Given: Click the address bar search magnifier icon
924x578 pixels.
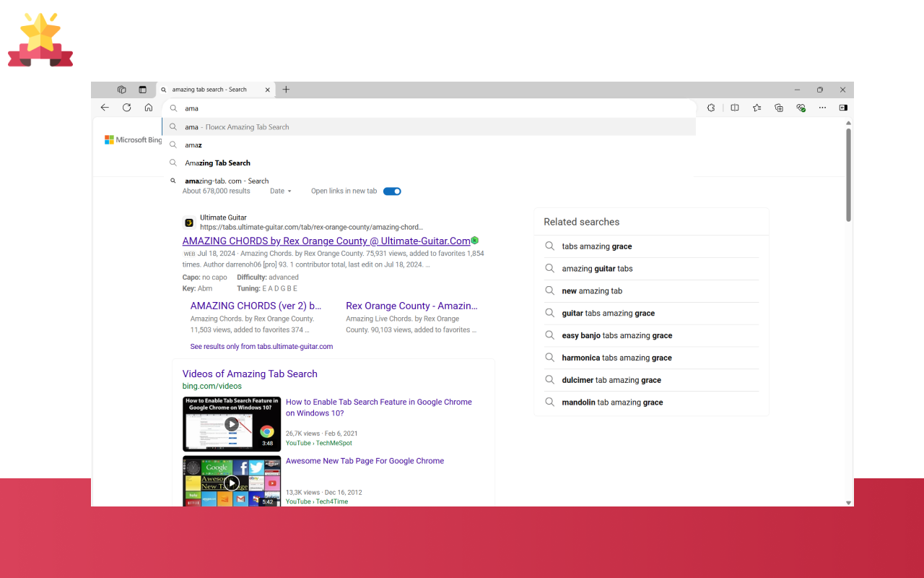Looking at the screenshot, I should [174, 108].
